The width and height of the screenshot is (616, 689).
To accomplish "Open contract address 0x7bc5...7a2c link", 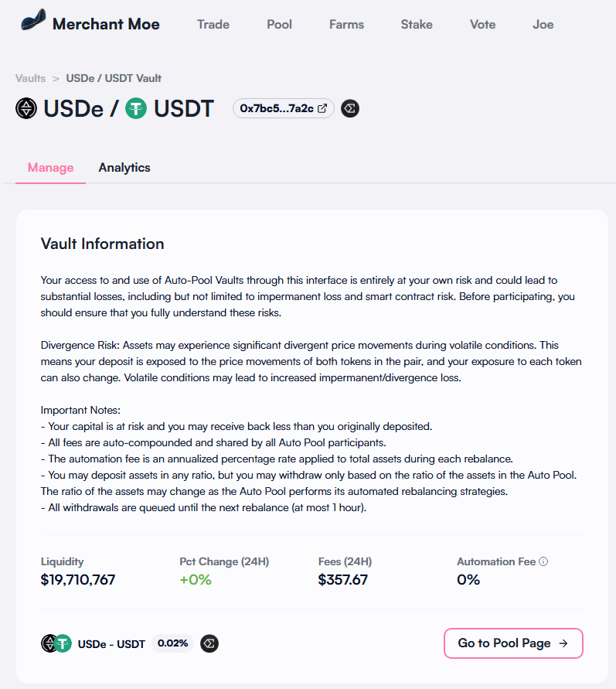I will click(277, 108).
